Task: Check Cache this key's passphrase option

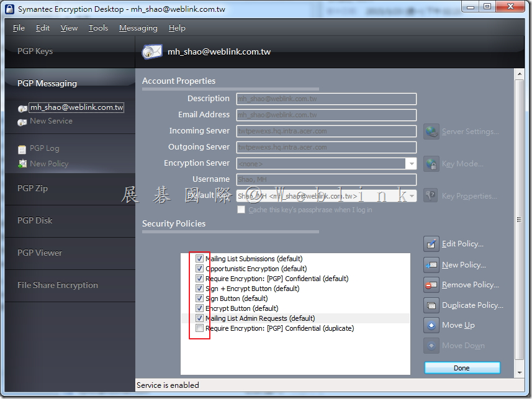Action: pyautogui.click(x=241, y=210)
